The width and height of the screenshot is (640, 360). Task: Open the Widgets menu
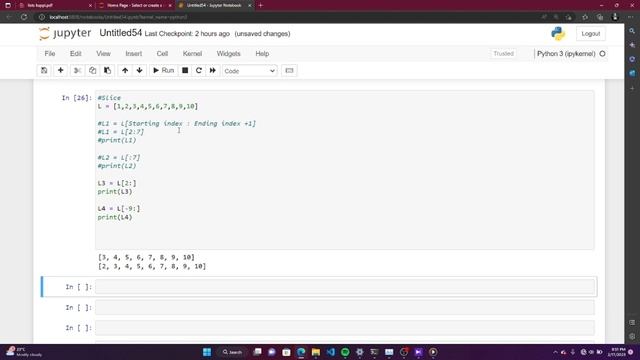[229, 53]
